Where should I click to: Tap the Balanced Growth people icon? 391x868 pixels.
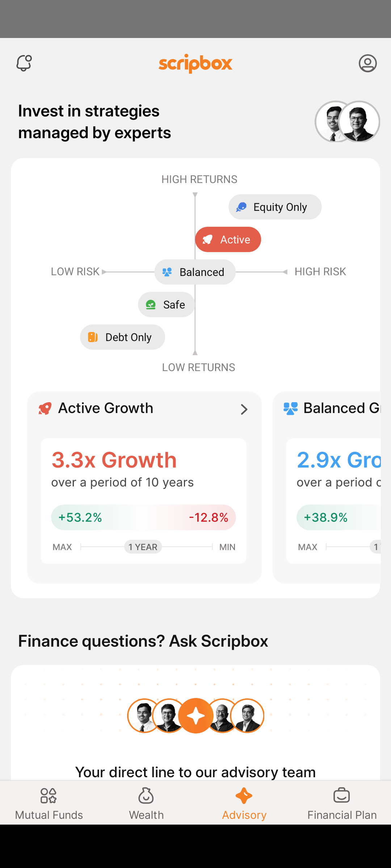[x=290, y=409]
